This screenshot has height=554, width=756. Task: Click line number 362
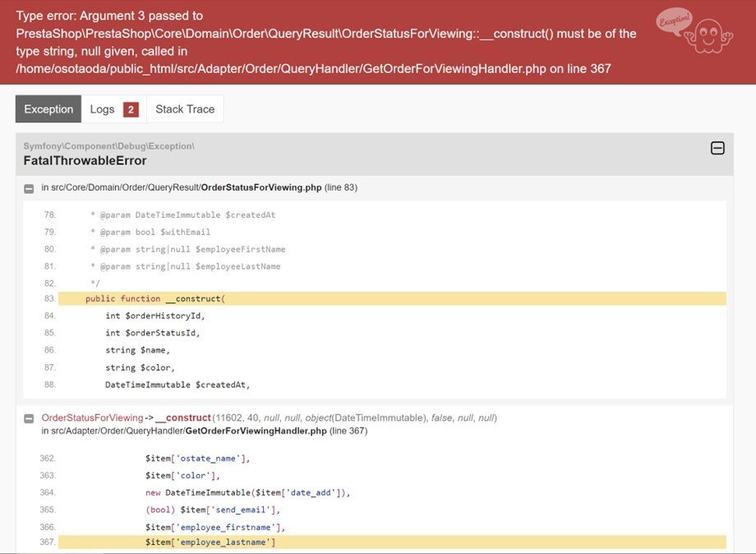(x=48, y=458)
